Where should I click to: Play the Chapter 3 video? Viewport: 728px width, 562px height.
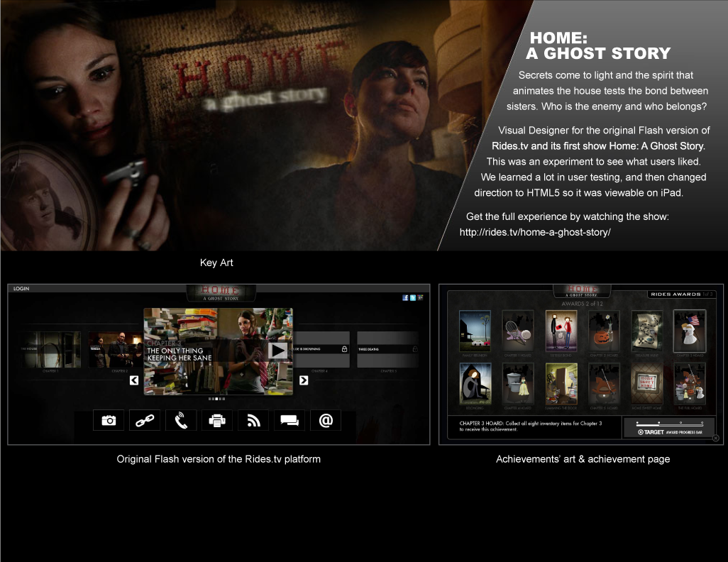(278, 351)
